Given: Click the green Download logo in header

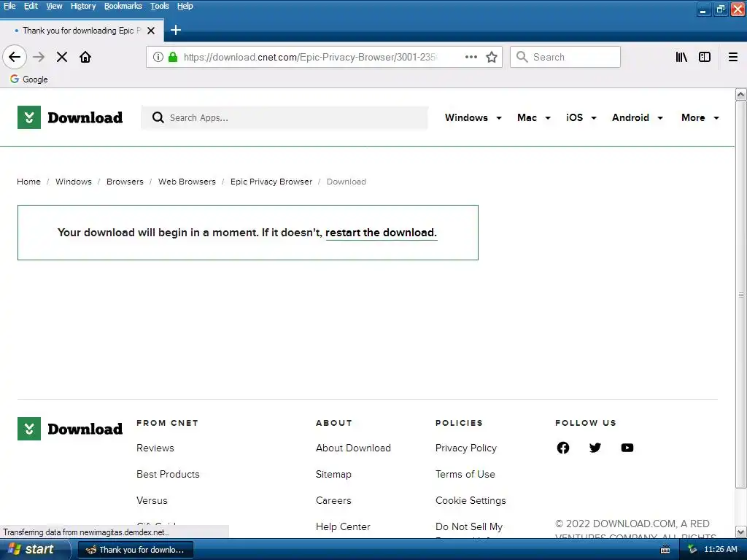Looking at the screenshot, I should click(x=70, y=117).
